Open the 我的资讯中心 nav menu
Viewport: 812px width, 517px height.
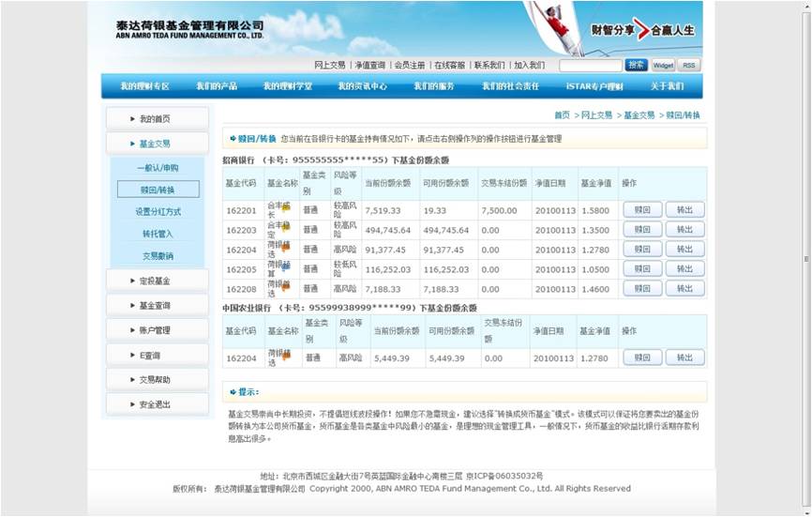[363, 86]
